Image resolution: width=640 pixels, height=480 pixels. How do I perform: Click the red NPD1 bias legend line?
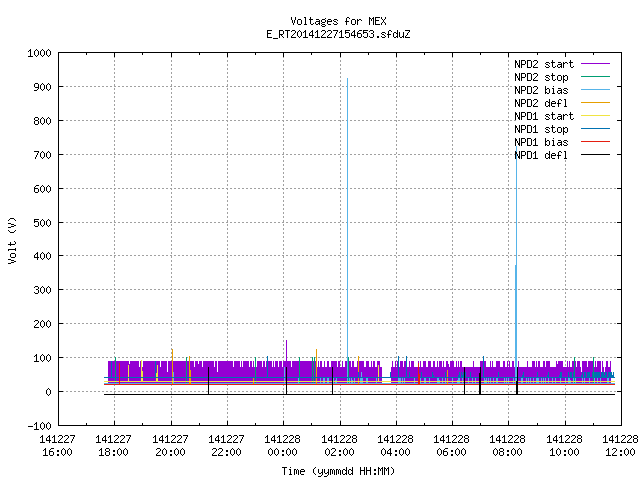pyautogui.click(x=595, y=142)
